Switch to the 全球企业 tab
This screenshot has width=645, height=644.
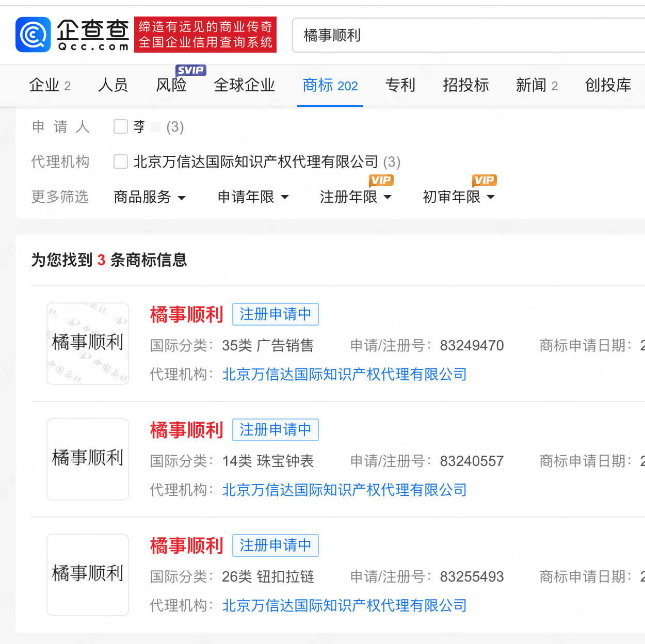(x=244, y=85)
